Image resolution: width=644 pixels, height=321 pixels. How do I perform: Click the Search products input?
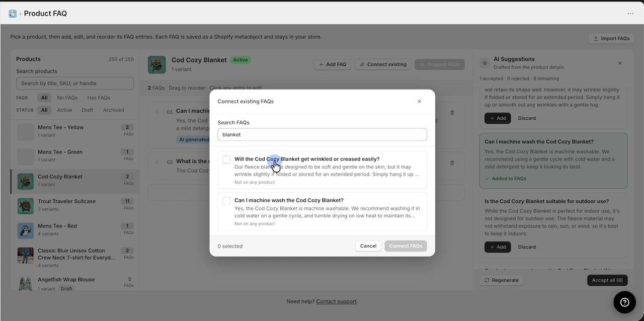(x=75, y=84)
